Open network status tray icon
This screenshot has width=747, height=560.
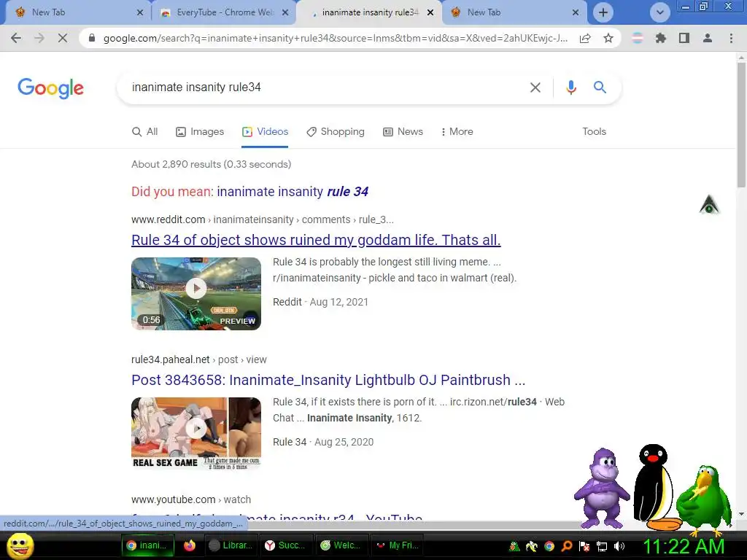[602, 547]
